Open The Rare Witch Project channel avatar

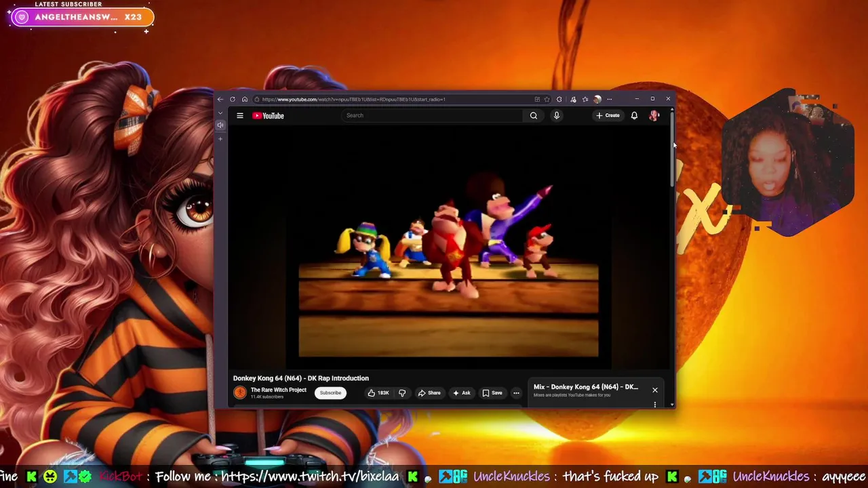pos(240,392)
